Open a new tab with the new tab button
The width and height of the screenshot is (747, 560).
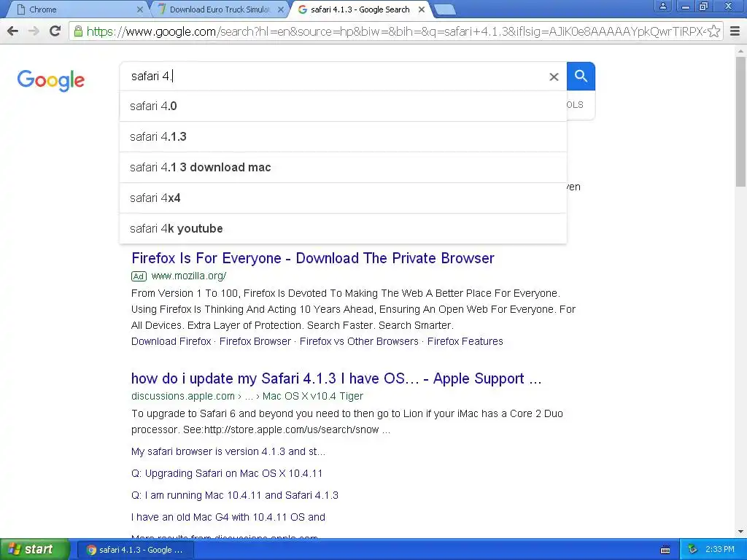pos(445,9)
